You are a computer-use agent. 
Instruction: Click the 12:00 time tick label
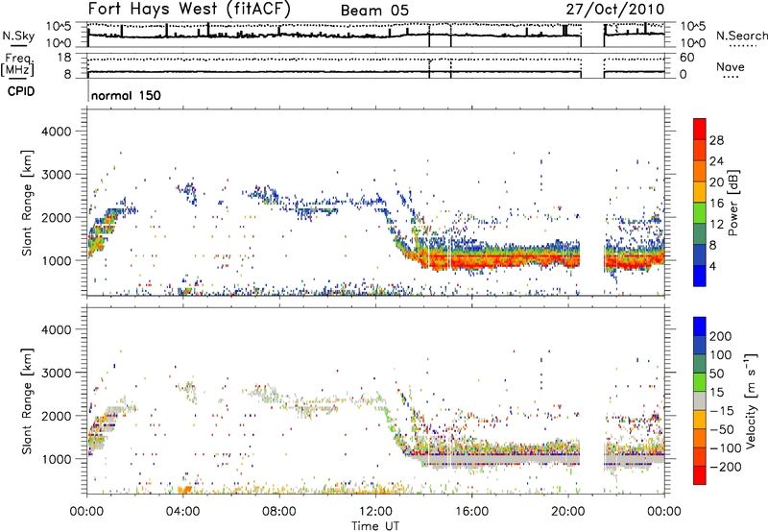pyautogui.click(x=375, y=512)
